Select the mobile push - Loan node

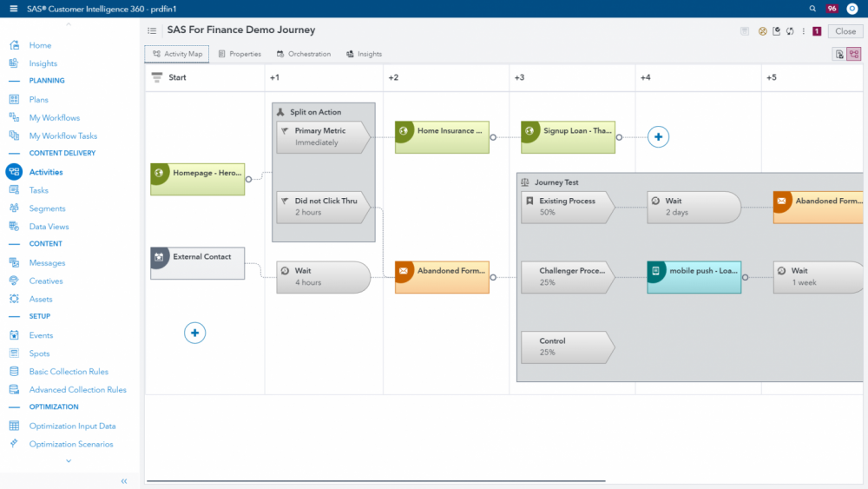click(x=694, y=277)
